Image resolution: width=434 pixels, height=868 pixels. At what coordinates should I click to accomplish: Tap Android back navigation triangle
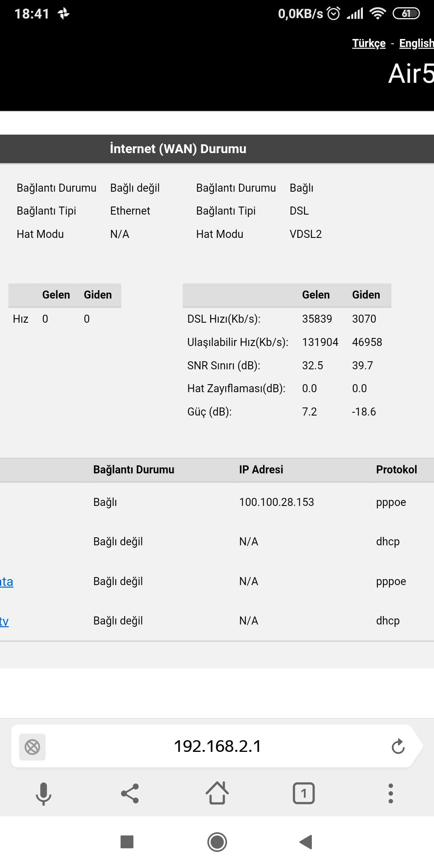point(306,842)
